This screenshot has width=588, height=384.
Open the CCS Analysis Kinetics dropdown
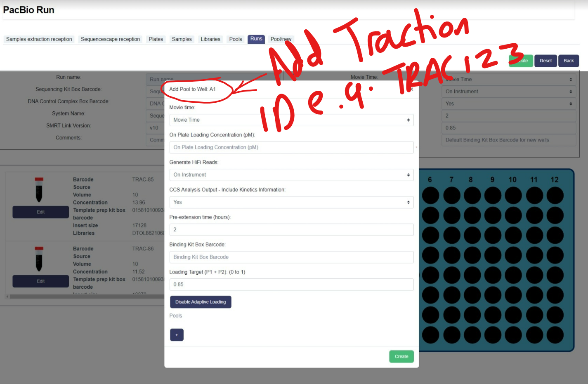[291, 202]
